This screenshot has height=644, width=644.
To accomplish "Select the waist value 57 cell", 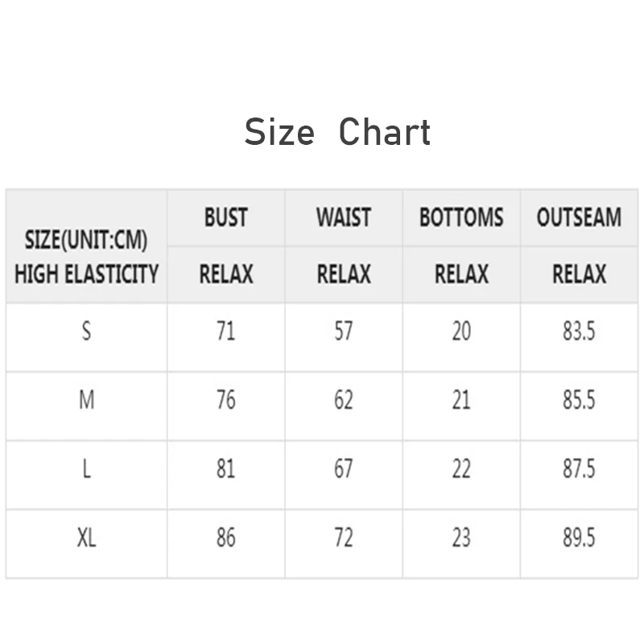I will pos(344,332).
